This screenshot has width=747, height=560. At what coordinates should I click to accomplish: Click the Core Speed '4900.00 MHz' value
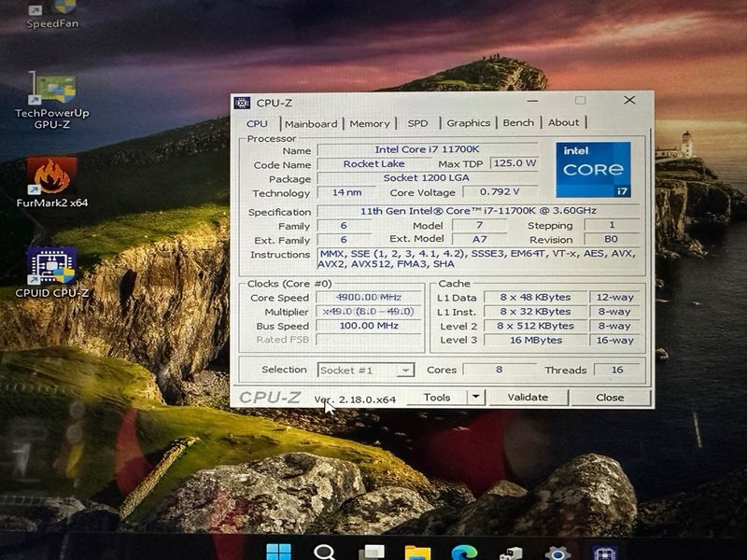point(369,297)
